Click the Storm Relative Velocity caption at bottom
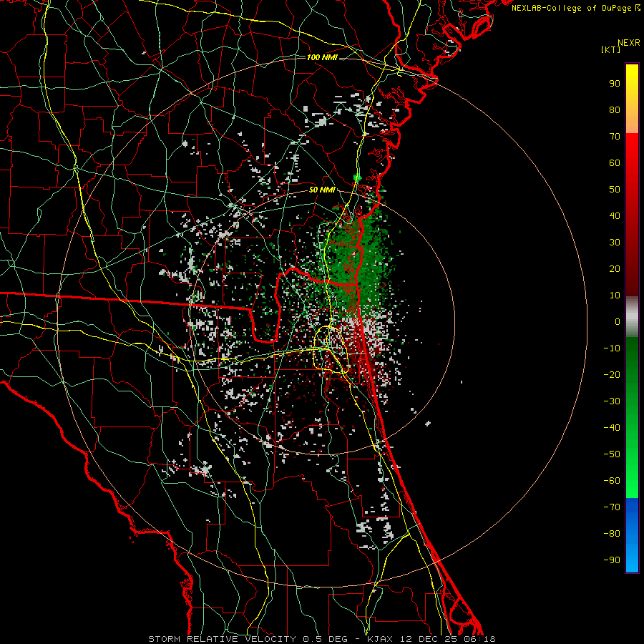 tap(321, 639)
